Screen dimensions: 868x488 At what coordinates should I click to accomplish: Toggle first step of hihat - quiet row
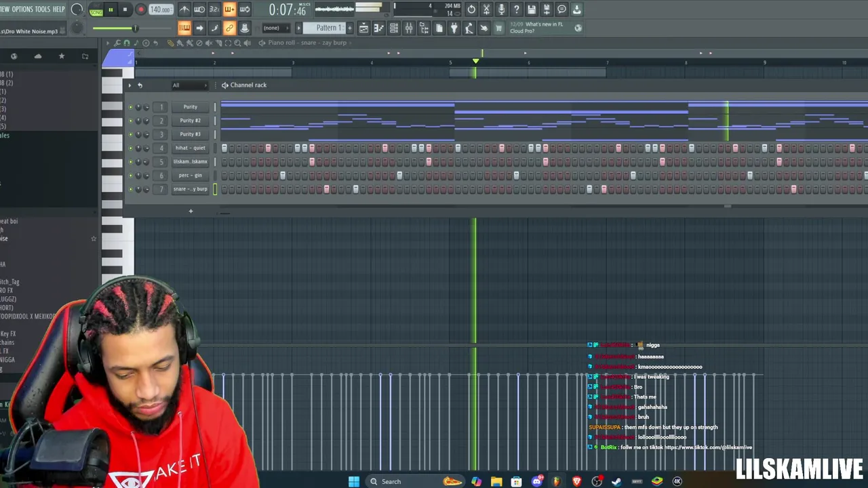[224, 148]
